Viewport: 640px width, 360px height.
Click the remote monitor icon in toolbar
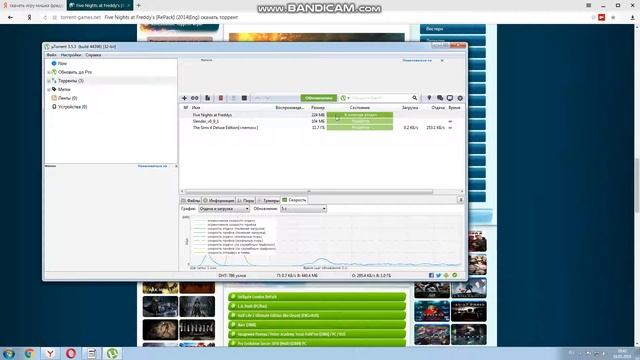click(x=450, y=98)
